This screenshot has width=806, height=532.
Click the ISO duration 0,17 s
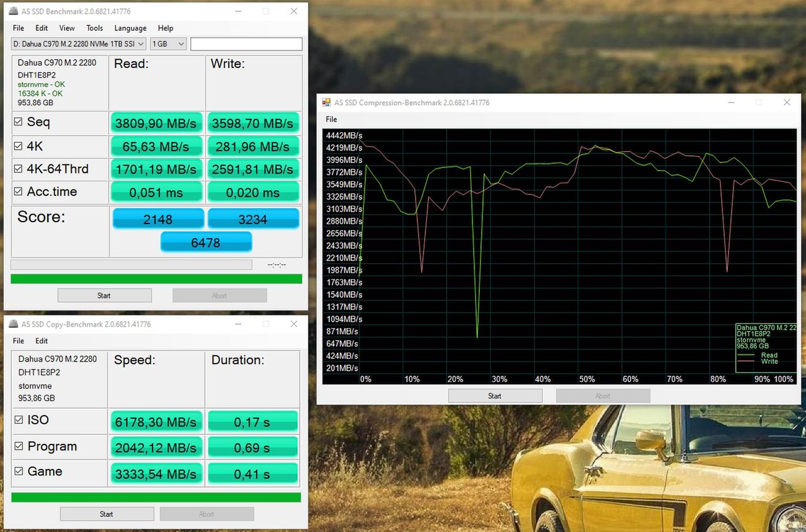[253, 422]
